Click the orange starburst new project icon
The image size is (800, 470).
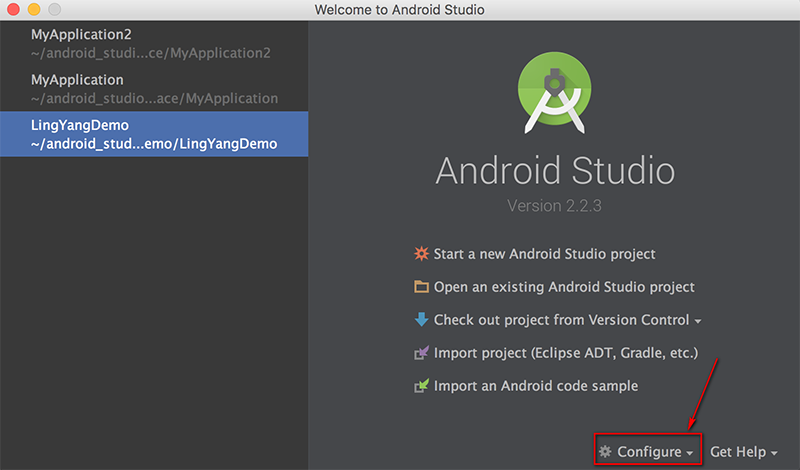421,254
